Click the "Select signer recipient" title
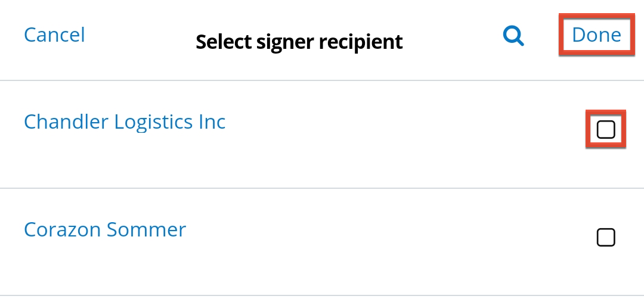Viewport: 644px width, 299px height. (299, 42)
